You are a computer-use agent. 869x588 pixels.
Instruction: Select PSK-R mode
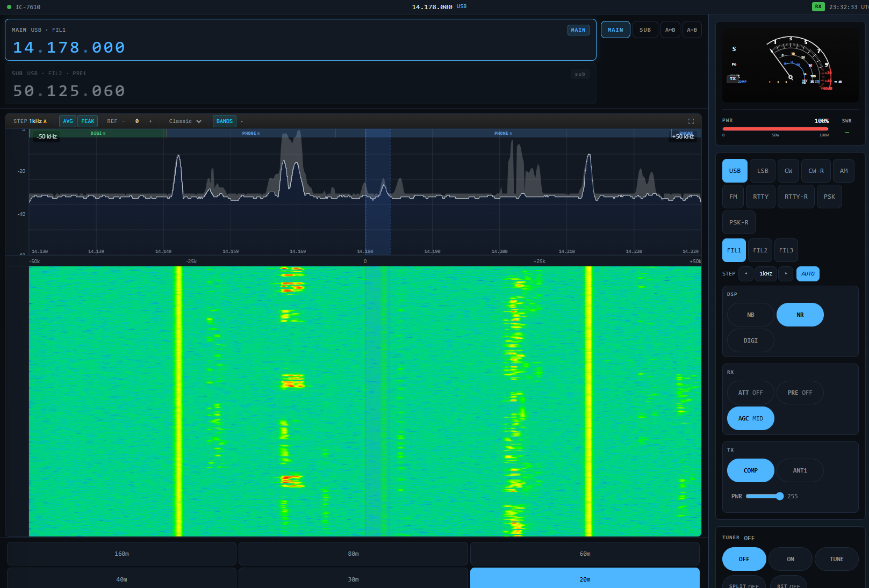pos(738,222)
